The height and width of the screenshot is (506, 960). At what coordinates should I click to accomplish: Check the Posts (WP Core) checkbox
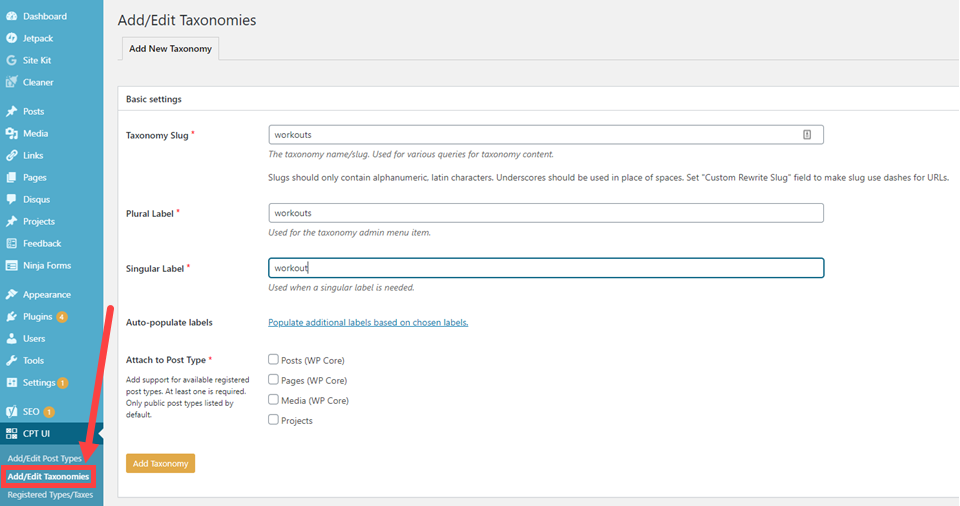273,360
